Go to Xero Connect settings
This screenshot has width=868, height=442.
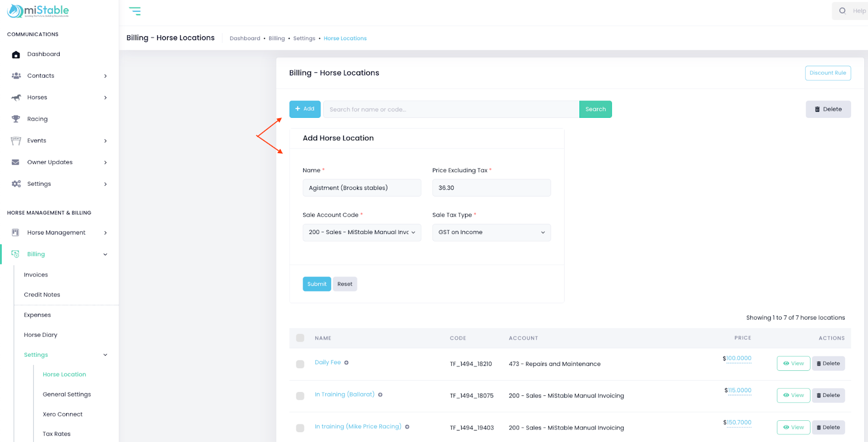62,414
